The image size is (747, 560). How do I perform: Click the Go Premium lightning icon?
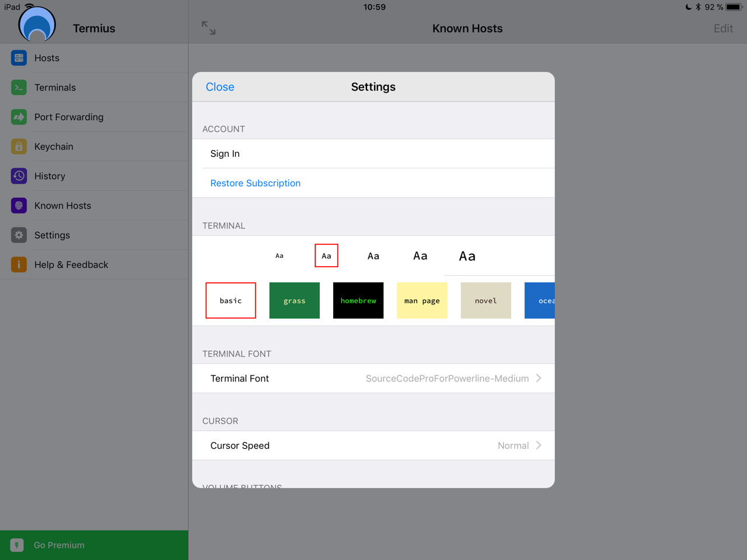[x=17, y=545]
